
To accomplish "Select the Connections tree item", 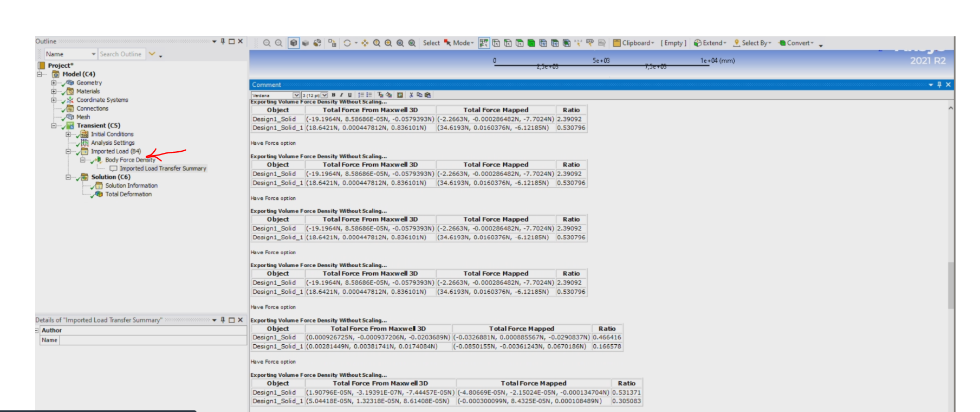I will click(92, 108).
